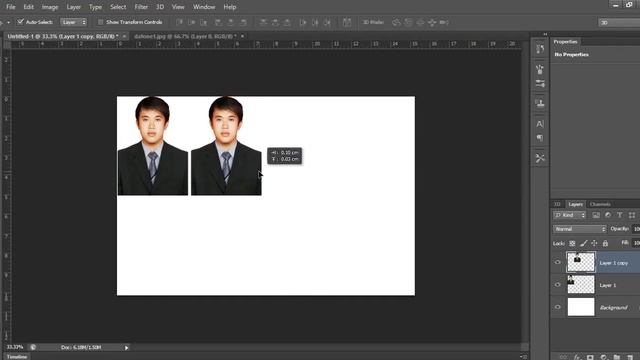The height and width of the screenshot is (360, 640).
Task: Hide the Layer 1 layer eye
Action: [x=558, y=284]
